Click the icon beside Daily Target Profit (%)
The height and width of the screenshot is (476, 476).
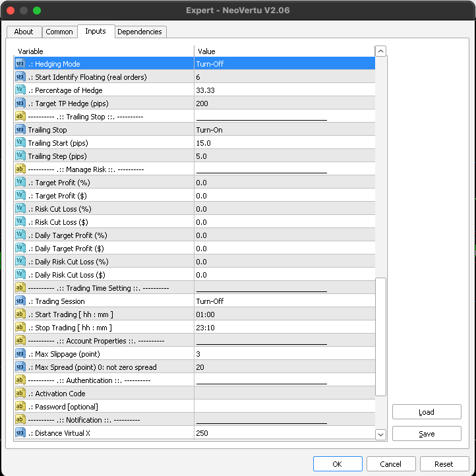tap(20, 235)
